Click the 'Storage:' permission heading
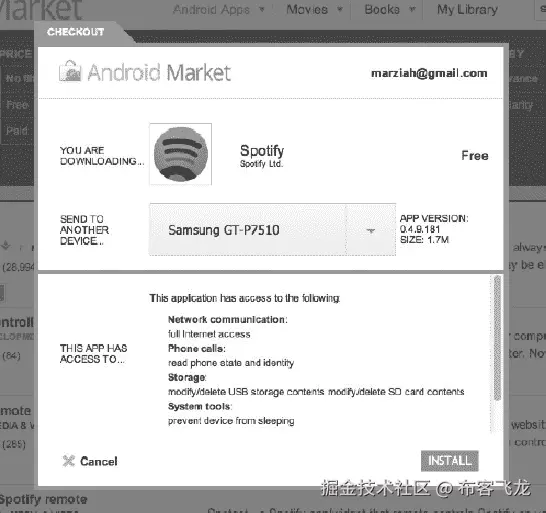Image resolution: width=546 pixels, height=513 pixels. (187, 378)
